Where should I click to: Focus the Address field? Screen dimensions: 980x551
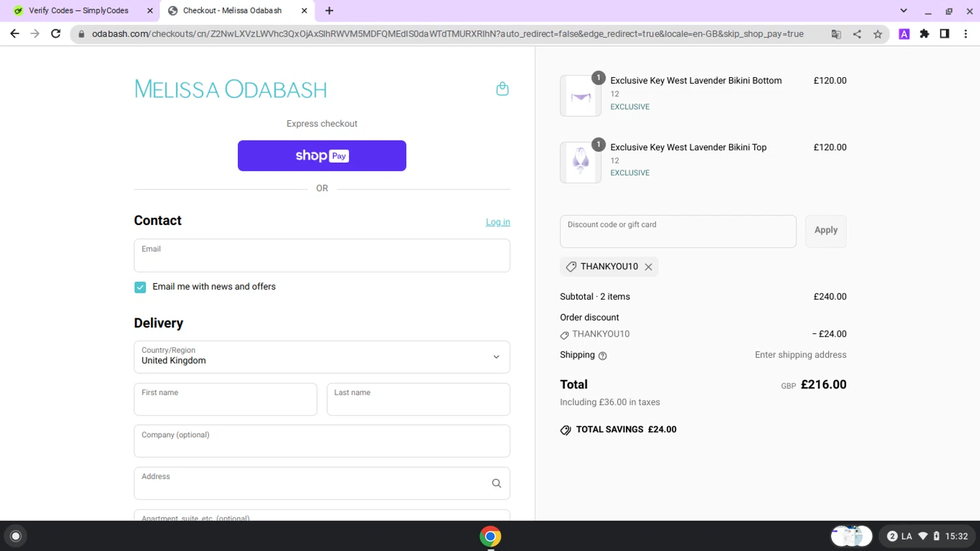click(x=321, y=484)
